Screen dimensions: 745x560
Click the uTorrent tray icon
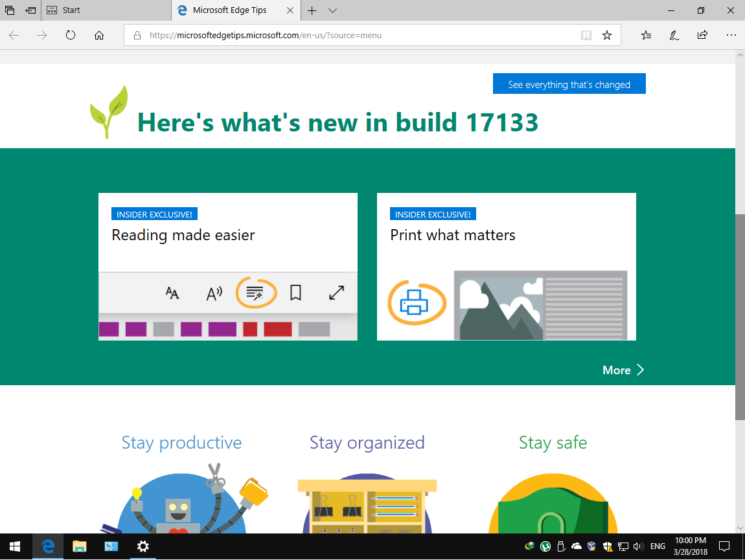[x=545, y=546]
